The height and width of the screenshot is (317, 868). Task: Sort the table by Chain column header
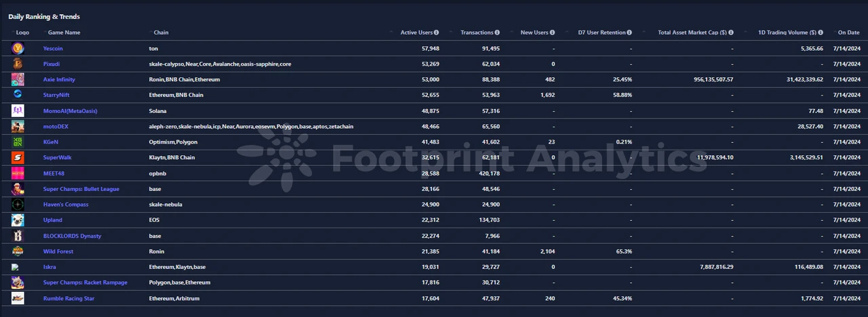(x=161, y=33)
